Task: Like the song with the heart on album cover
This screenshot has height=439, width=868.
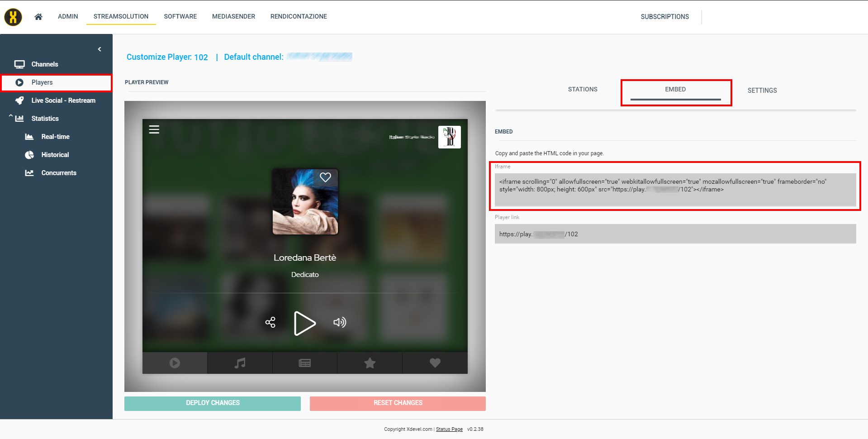Action: point(326,177)
